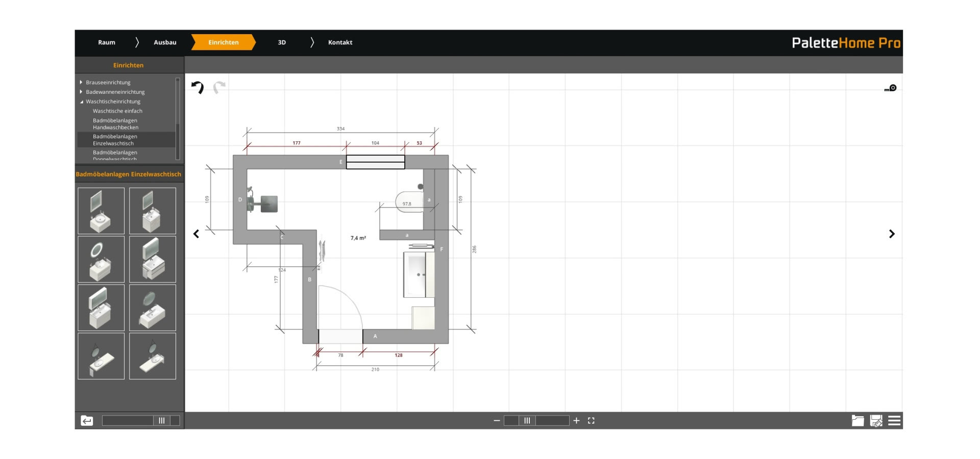Choose vanity with square mirror and round basin
Image resolution: width=980 pixels, height=459 pixels.
click(x=101, y=211)
